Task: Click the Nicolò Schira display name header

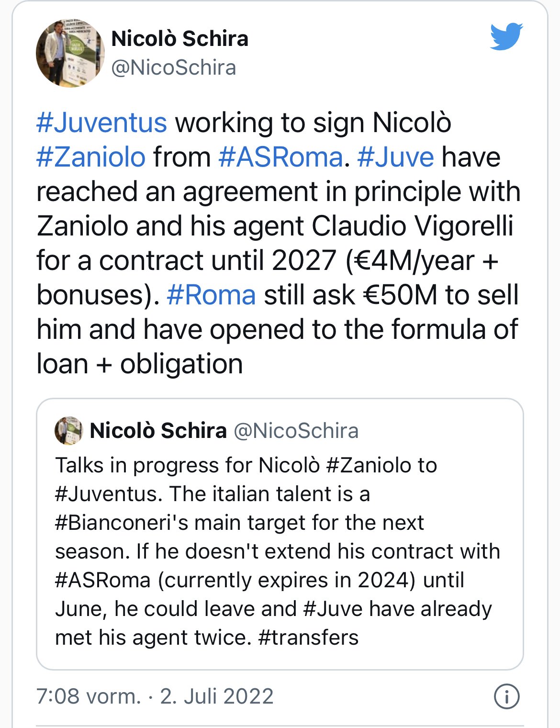Action: point(179,39)
